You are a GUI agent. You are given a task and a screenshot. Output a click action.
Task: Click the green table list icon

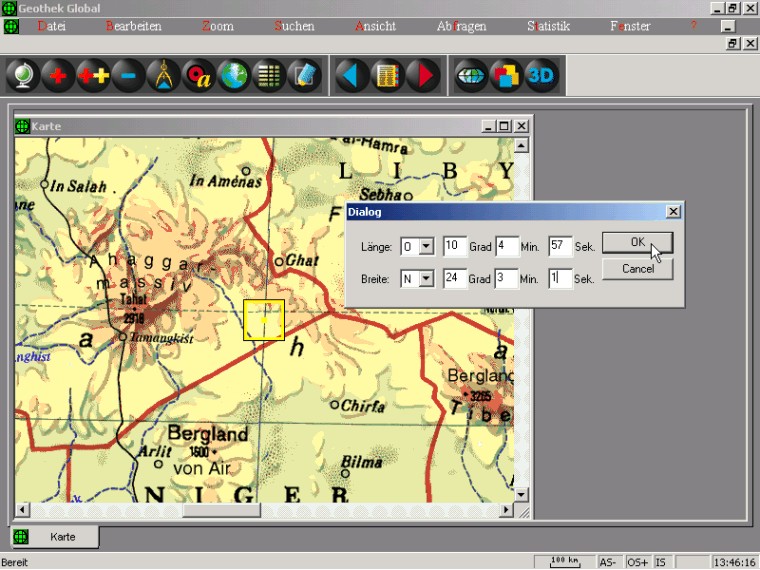coord(268,76)
